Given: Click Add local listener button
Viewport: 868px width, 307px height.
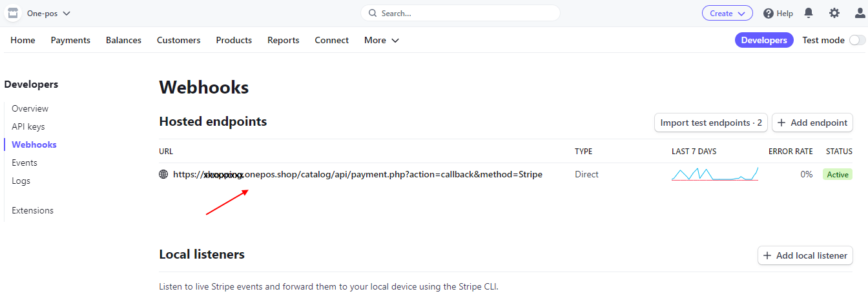Looking at the screenshot, I should (x=805, y=255).
